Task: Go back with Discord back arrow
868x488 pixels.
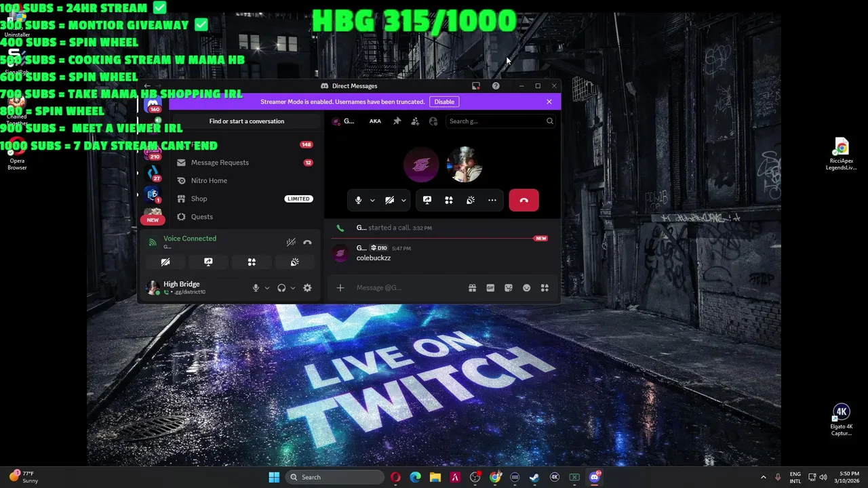Action: tap(147, 86)
